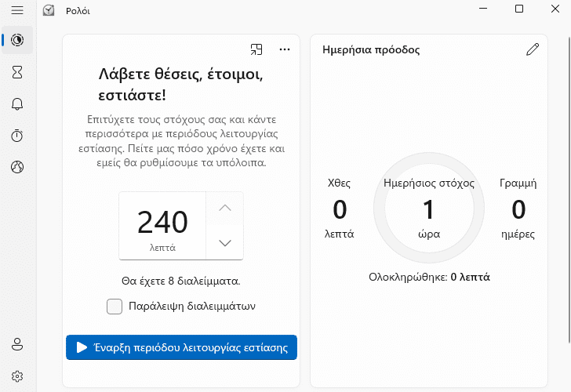Decrease focus minutes with the down chevron
The width and height of the screenshot is (571, 392).
click(225, 243)
